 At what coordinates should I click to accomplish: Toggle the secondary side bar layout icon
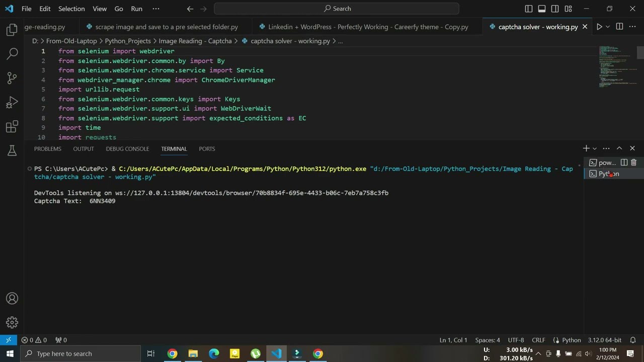pyautogui.click(x=555, y=9)
